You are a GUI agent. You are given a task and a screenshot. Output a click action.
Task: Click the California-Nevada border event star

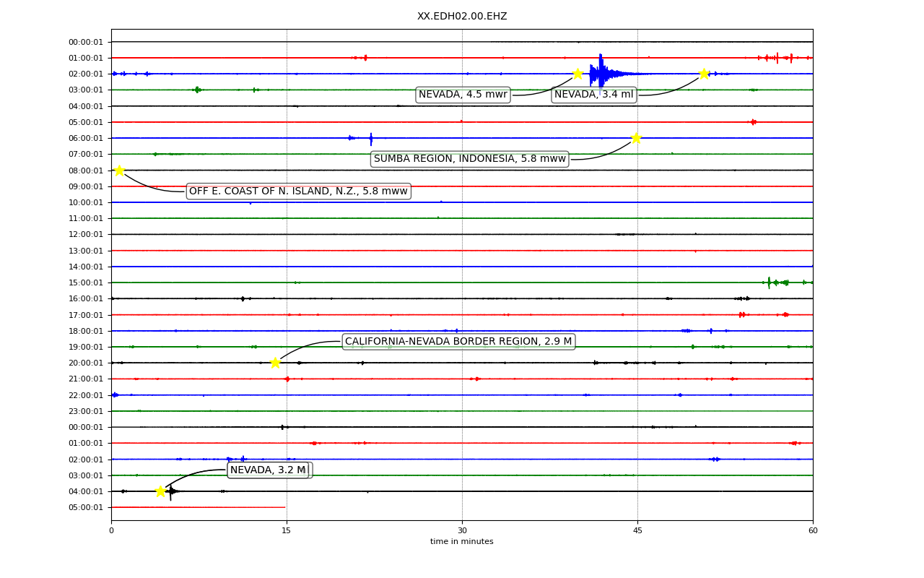(275, 363)
